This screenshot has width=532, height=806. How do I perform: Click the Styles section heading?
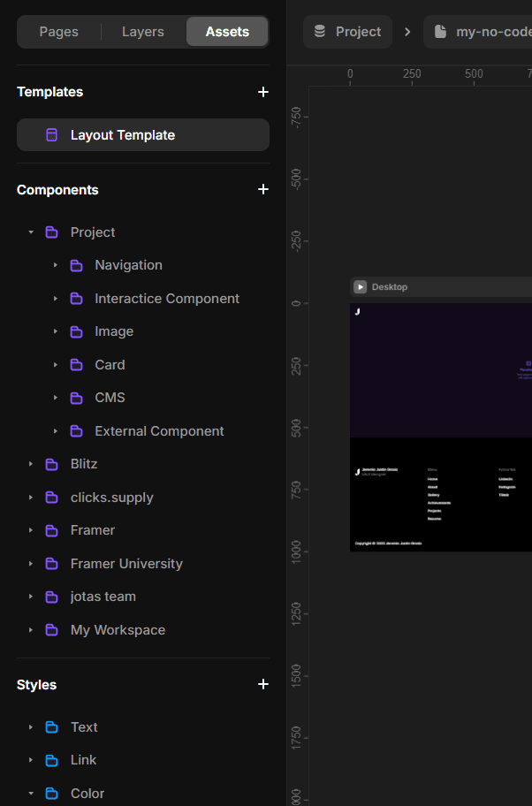36,685
